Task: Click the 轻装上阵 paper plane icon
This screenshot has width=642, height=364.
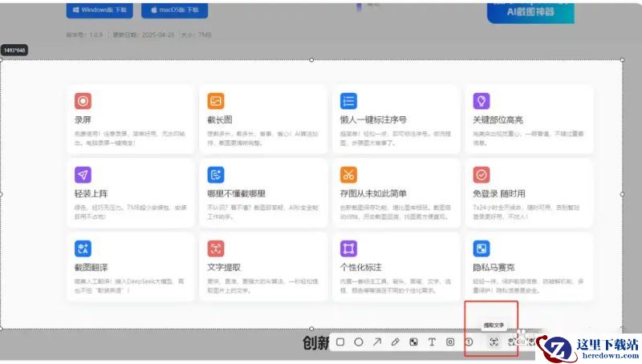Action: pyautogui.click(x=83, y=175)
